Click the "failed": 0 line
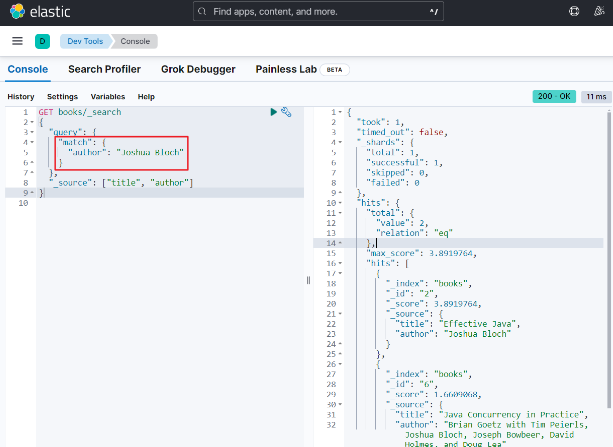This screenshot has height=447, width=613. (x=393, y=183)
